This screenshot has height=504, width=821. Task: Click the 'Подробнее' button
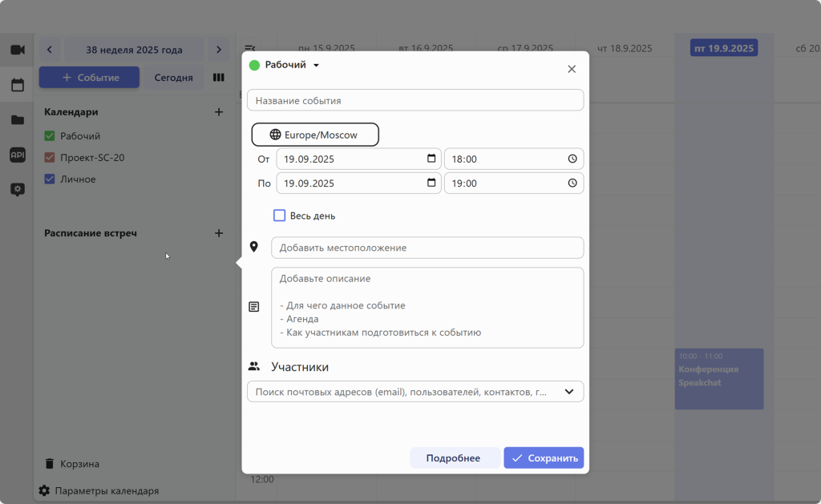[453, 458]
